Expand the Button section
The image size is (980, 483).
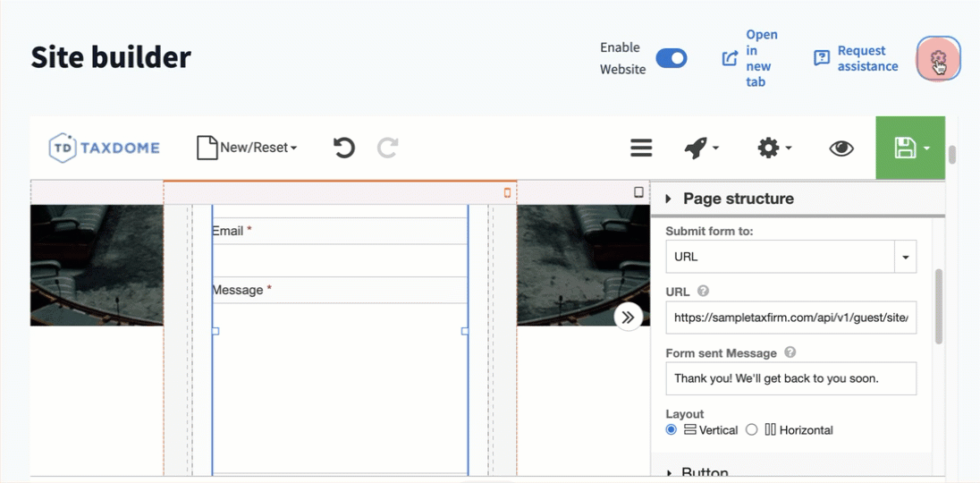[x=705, y=473]
